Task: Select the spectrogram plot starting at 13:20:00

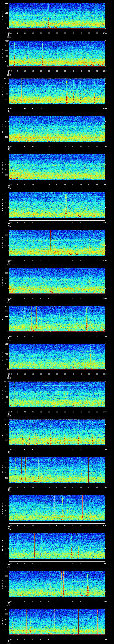Action: [57, 167]
